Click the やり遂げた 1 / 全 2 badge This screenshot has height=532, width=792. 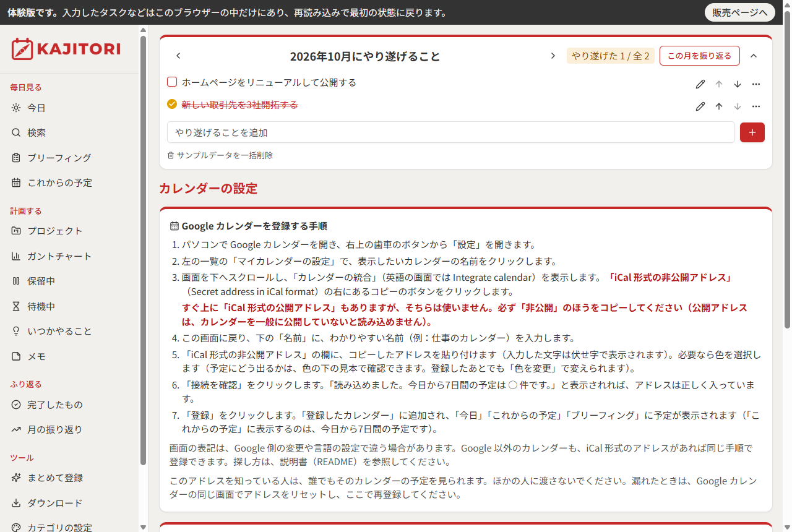(x=611, y=56)
